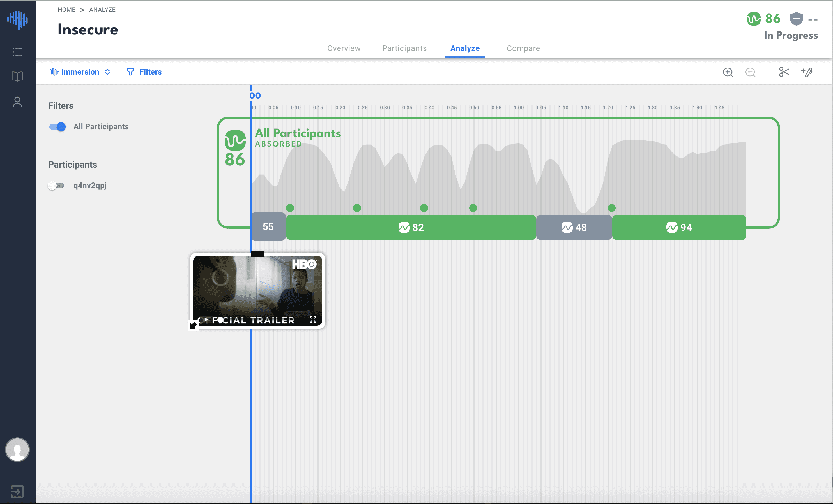Click the add annotation pen icon

click(x=807, y=72)
